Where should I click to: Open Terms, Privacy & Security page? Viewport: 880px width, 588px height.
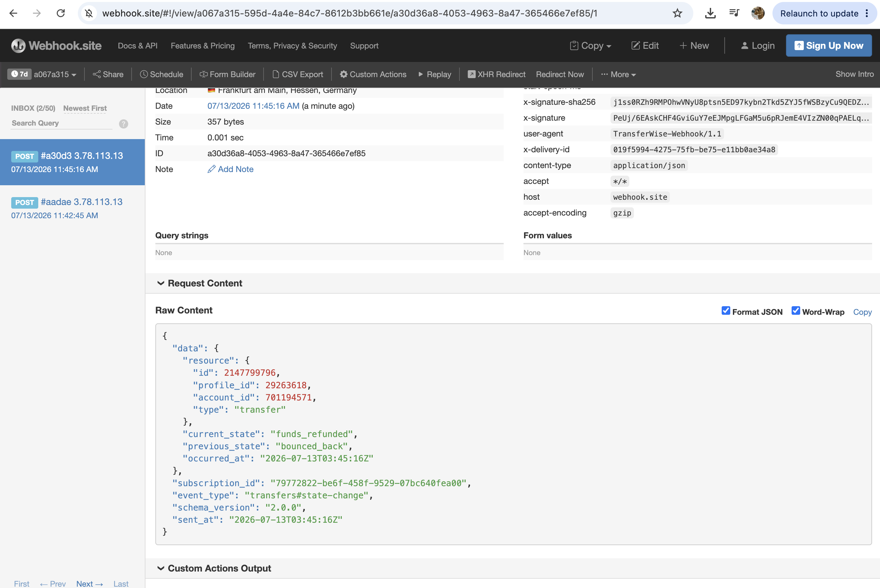(x=292, y=46)
